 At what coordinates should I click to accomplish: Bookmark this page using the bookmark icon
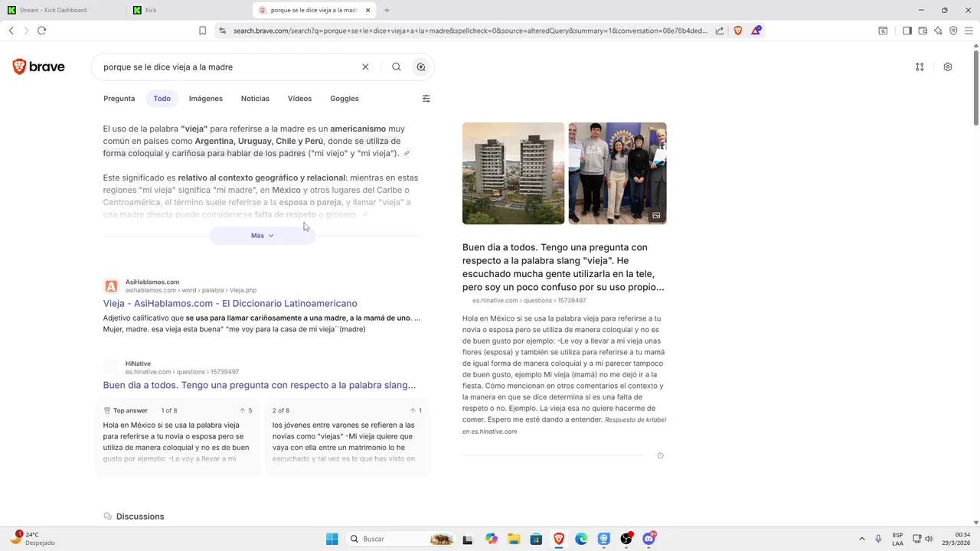(x=202, y=31)
